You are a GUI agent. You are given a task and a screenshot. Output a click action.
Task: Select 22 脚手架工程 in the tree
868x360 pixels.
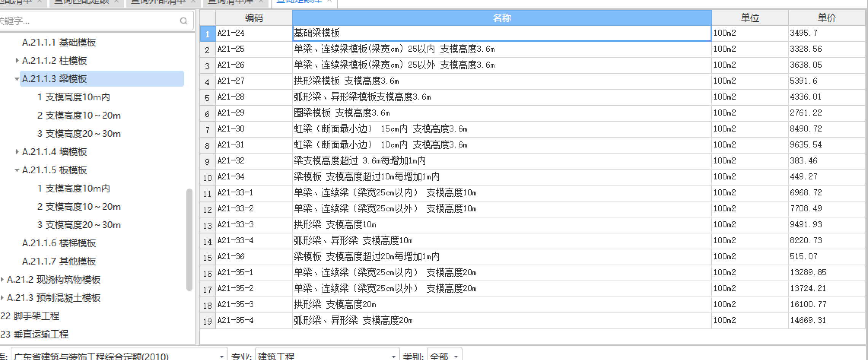pyautogui.click(x=30, y=316)
